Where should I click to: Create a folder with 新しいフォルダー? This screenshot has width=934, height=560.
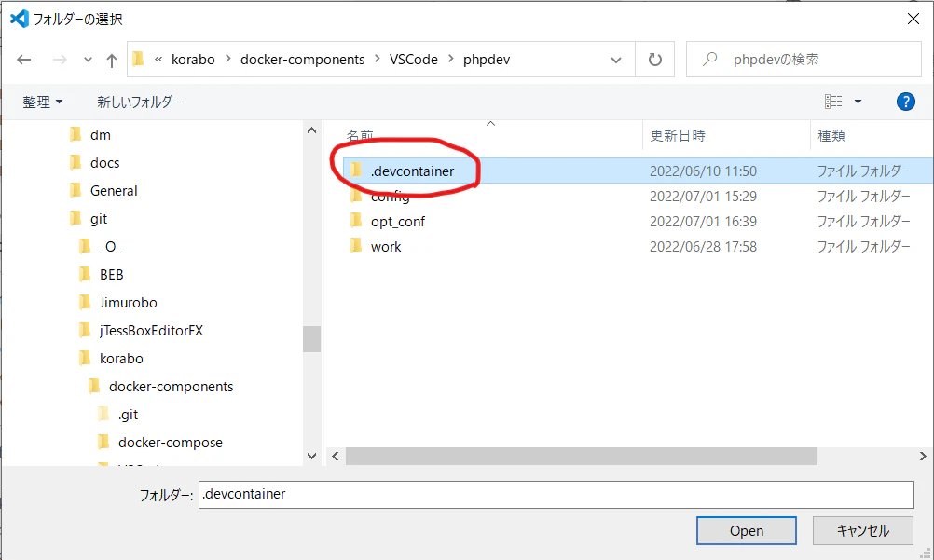point(139,102)
